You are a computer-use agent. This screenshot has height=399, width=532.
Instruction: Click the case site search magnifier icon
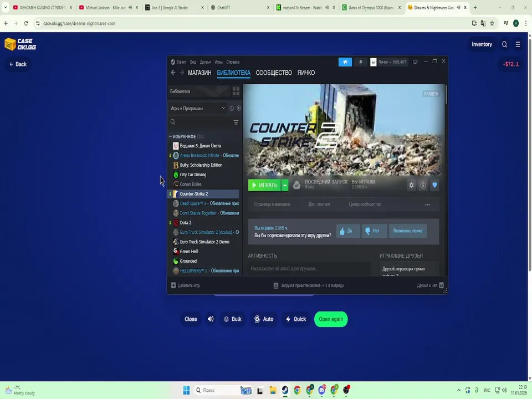504,44
